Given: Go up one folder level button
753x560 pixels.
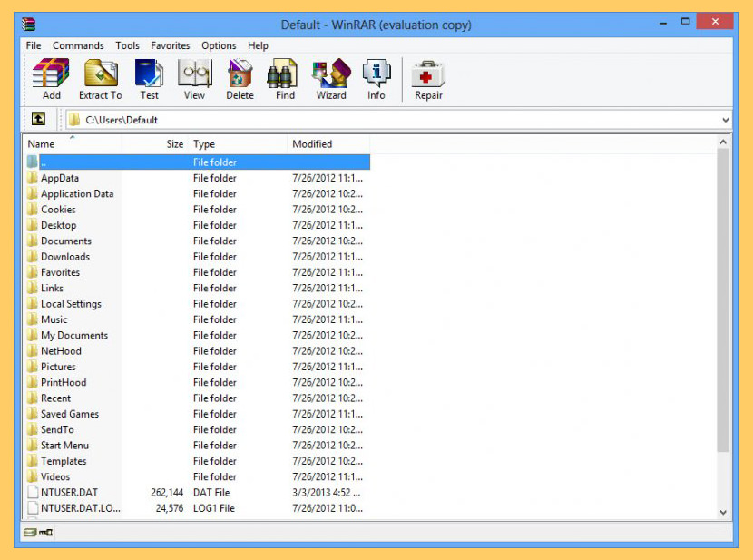Looking at the screenshot, I should pos(38,119).
